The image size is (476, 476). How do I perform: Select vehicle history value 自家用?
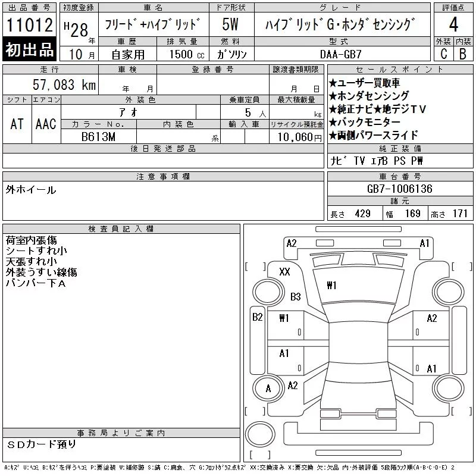[x=128, y=55]
